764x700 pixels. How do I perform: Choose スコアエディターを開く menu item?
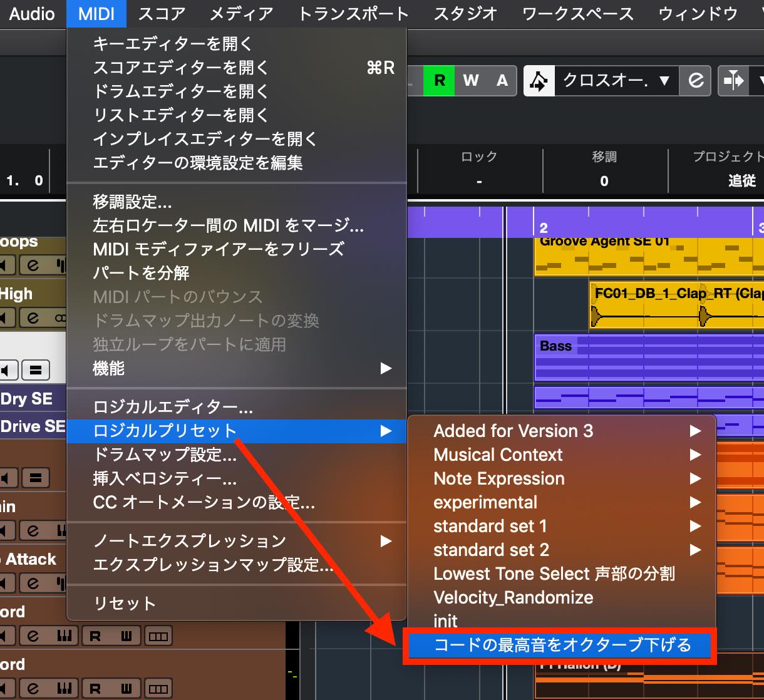pyautogui.click(x=237, y=68)
